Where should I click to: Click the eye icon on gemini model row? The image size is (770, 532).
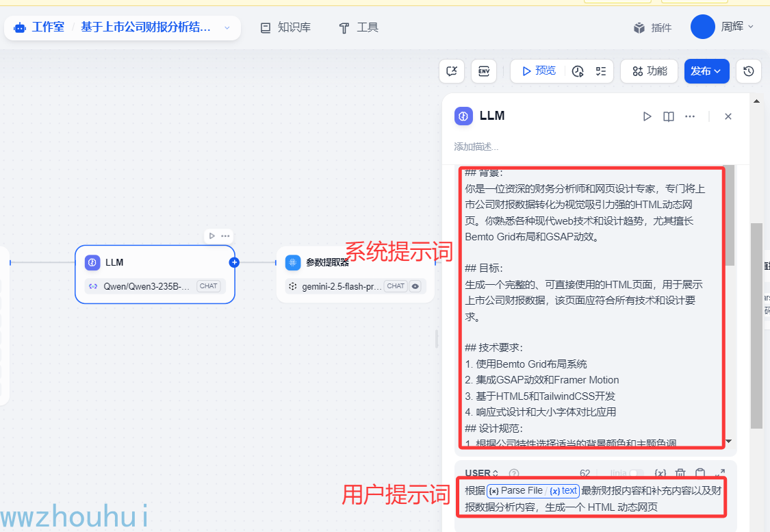click(415, 286)
